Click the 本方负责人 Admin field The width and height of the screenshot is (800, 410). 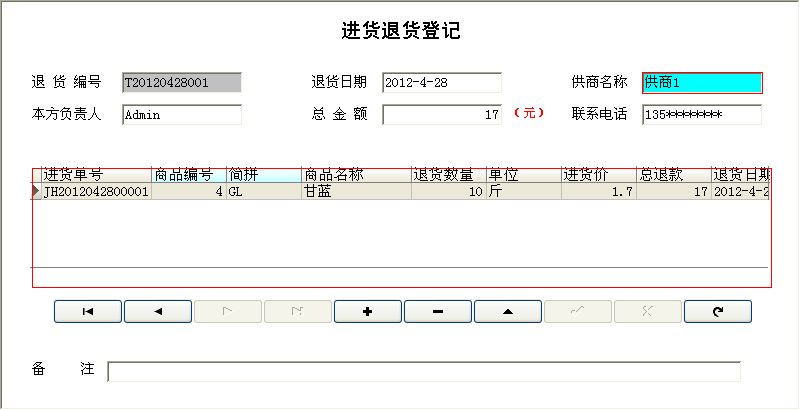click(x=182, y=115)
